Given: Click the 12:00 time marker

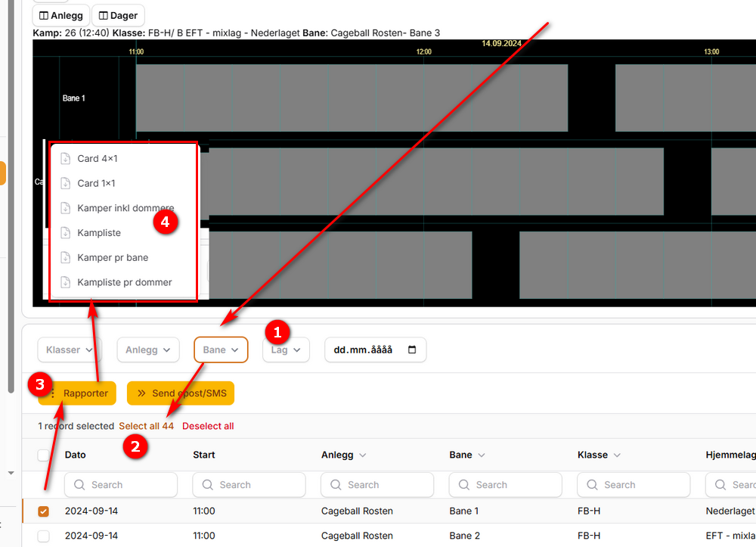Looking at the screenshot, I should [x=424, y=51].
